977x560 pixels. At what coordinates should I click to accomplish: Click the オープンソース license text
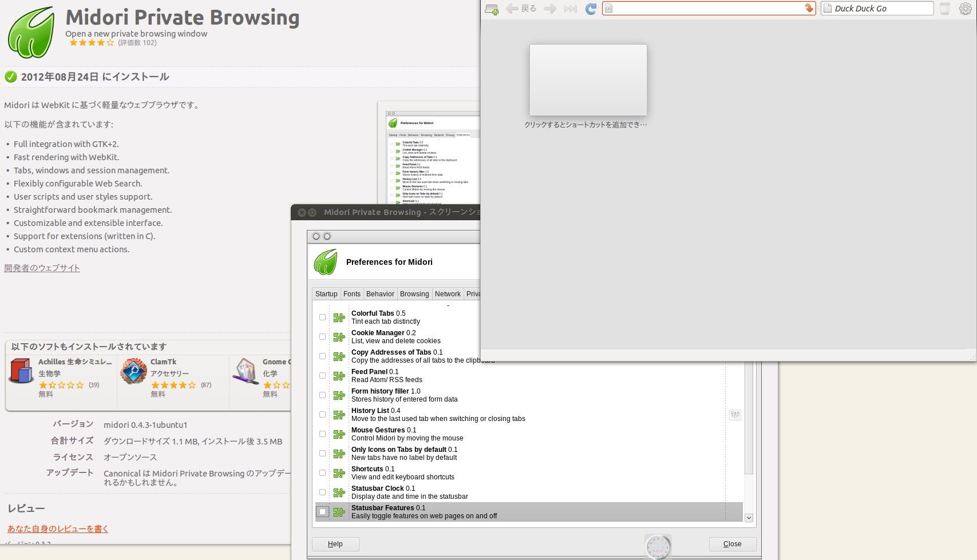point(130,457)
